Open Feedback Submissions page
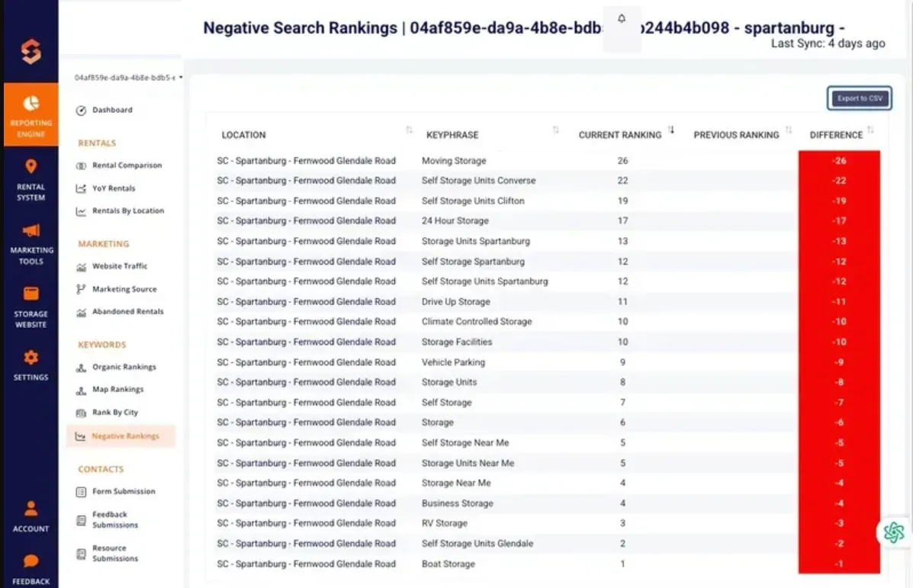 tap(115, 520)
